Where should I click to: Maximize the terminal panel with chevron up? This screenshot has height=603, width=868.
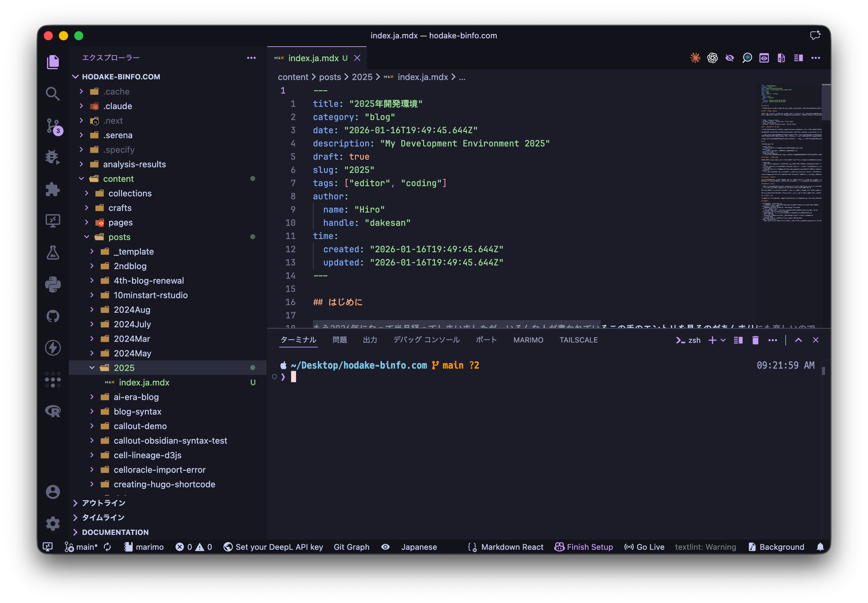798,340
